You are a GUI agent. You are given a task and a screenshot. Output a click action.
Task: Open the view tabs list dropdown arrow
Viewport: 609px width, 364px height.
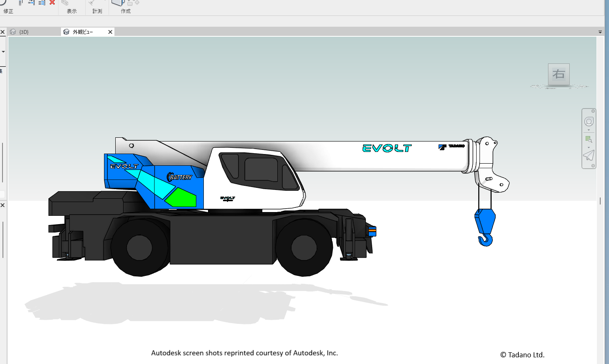[600, 32]
